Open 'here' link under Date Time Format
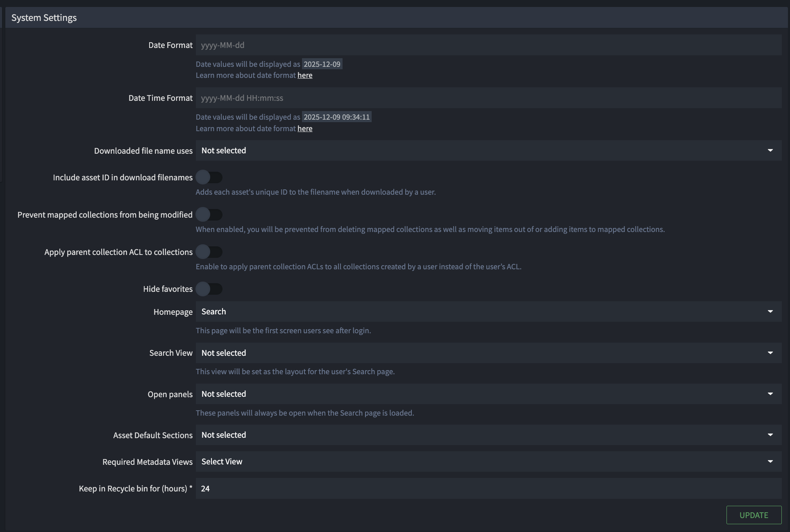 305,129
